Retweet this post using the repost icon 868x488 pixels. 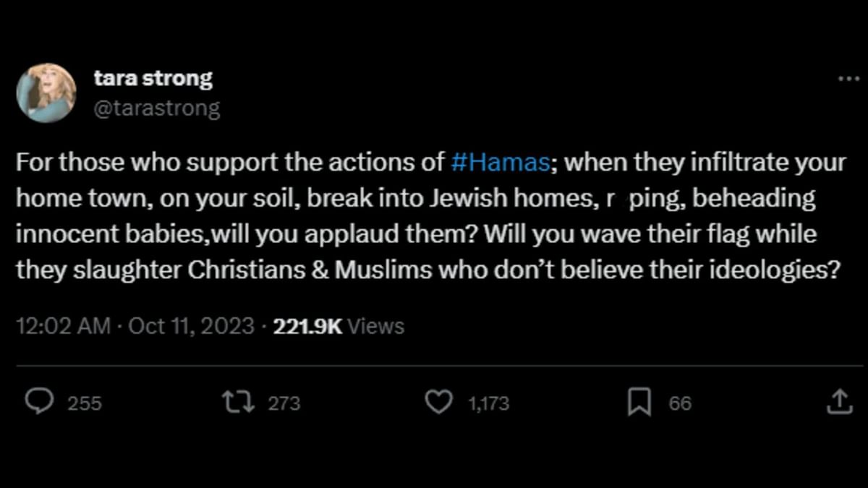point(238,402)
